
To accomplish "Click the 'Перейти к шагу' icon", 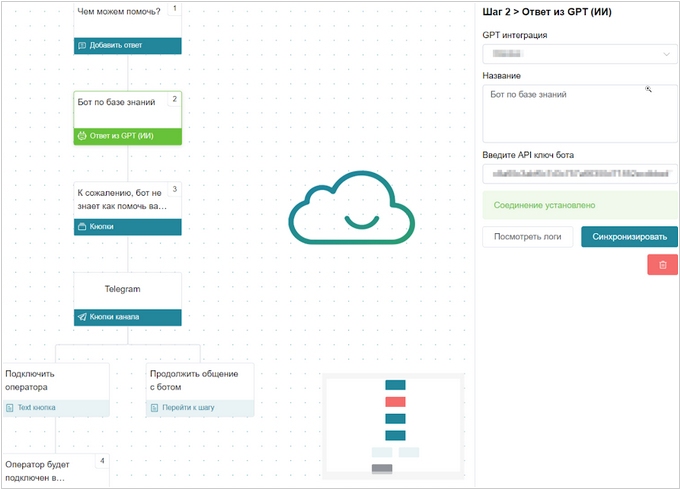I will [x=154, y=408].
